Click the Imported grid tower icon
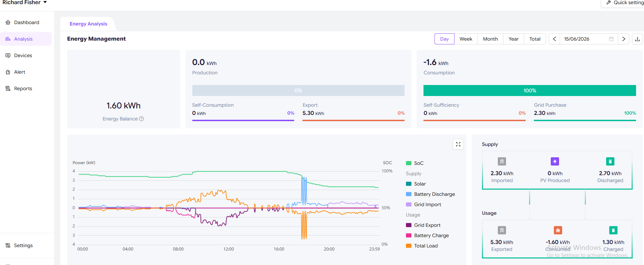 [x=502, y=161]
